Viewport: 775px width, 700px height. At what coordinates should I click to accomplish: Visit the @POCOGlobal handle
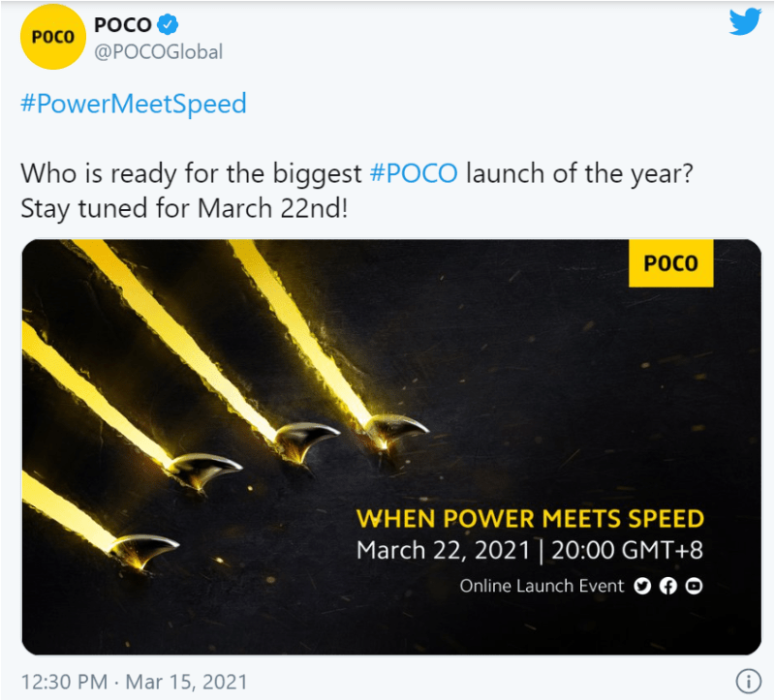157,51
